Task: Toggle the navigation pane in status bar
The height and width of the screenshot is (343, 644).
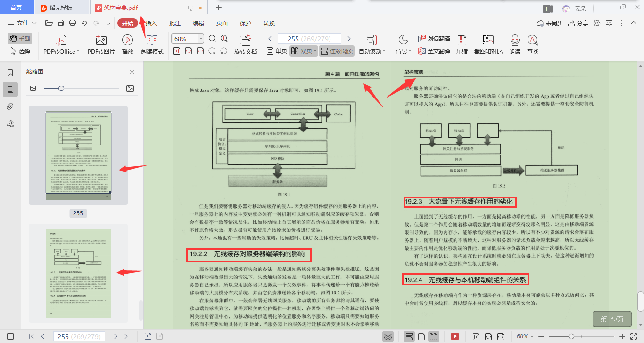Action: click(x=10, y=336)
